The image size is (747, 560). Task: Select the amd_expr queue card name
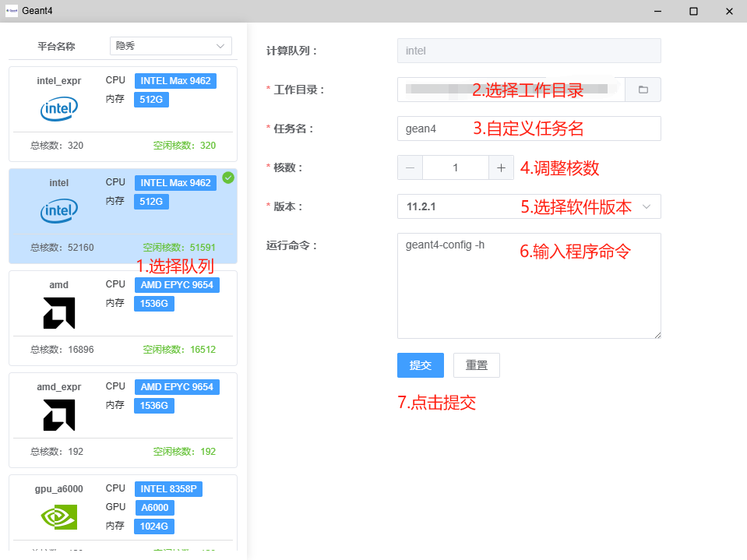coord(58,386)
